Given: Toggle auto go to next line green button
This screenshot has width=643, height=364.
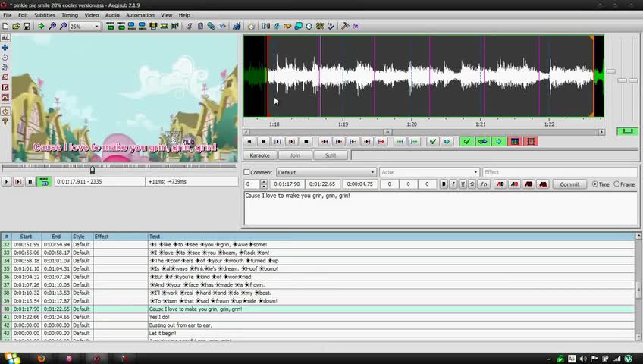Looking at the screenshot, I should (499, 141).
